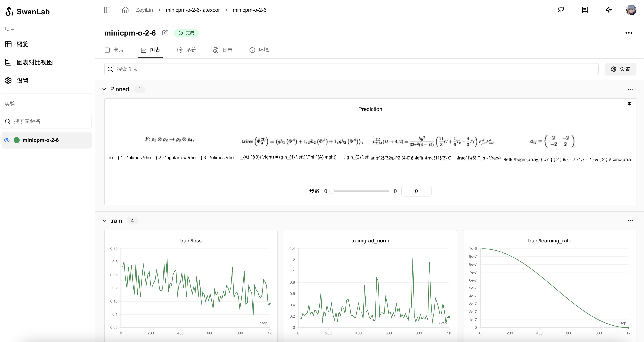Click the 设置 button beside search

coord(620,69)
